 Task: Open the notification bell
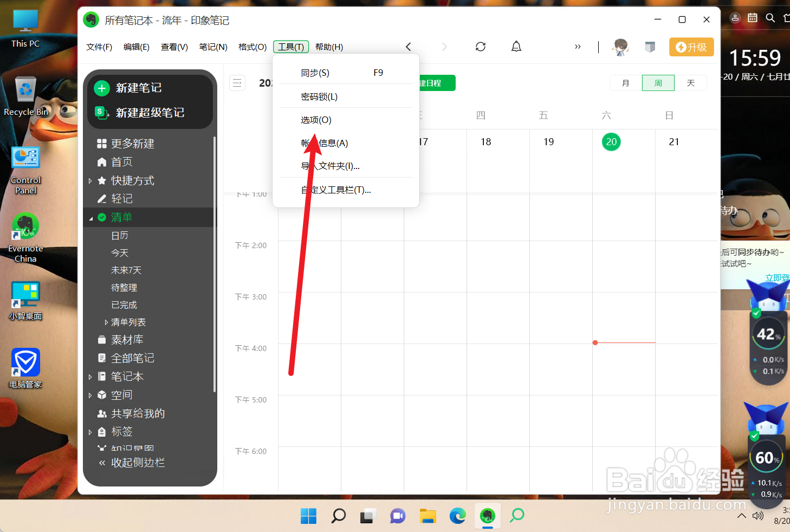(x=516, y=47)
